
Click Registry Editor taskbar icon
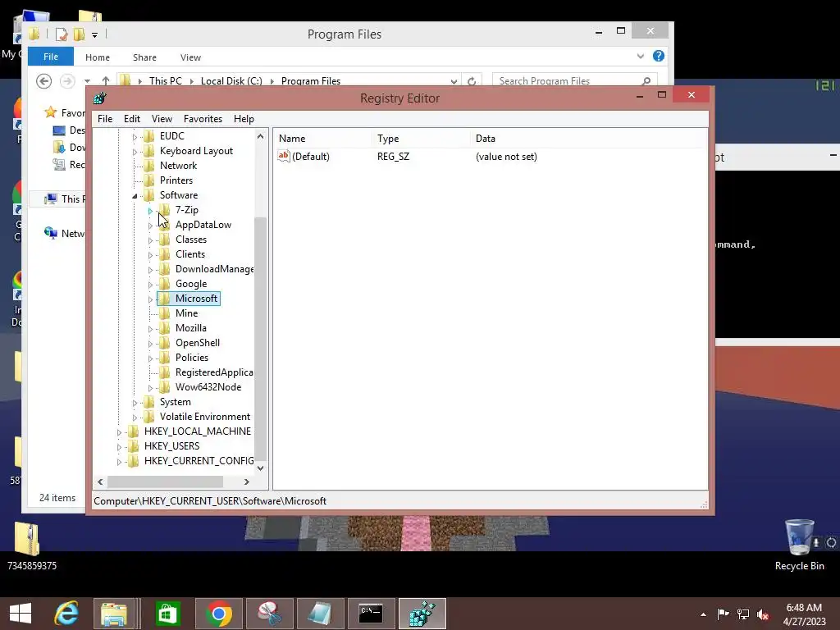422,614
